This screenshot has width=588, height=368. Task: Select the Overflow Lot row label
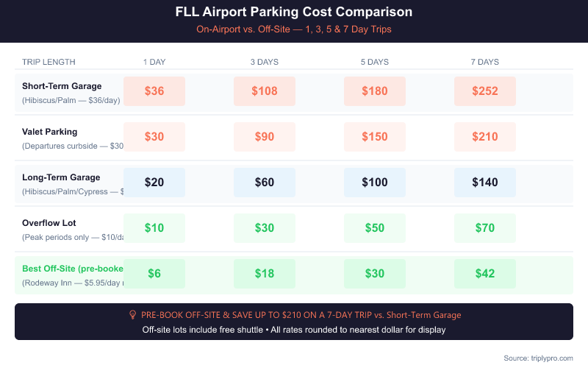[49, 223]
